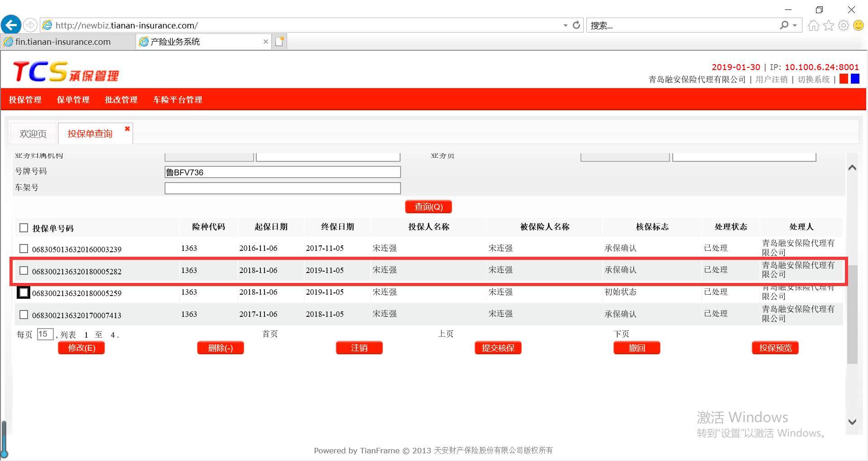
Task: Click the smiley feedback icon
Action: 858,26
